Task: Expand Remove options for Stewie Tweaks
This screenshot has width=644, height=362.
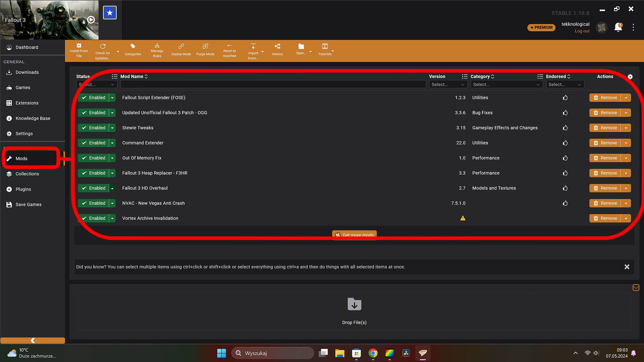Action: (x=626, y=128)
